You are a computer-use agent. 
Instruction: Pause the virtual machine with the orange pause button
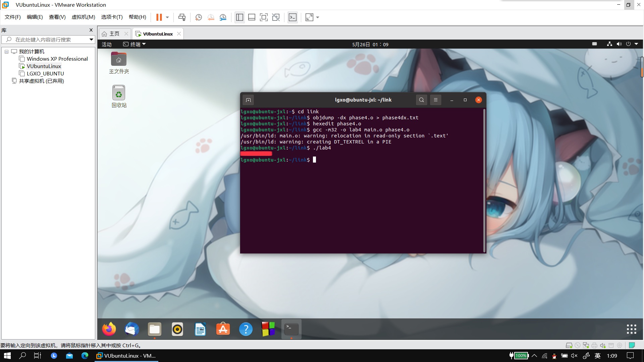coord(159,17)
